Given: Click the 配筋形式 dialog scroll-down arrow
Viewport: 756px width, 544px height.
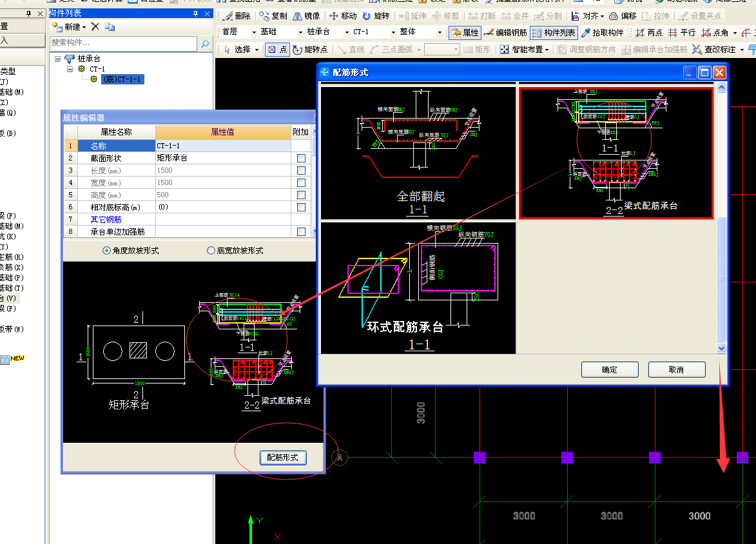Looking at the screenshot, I should [x=721, y=348].
